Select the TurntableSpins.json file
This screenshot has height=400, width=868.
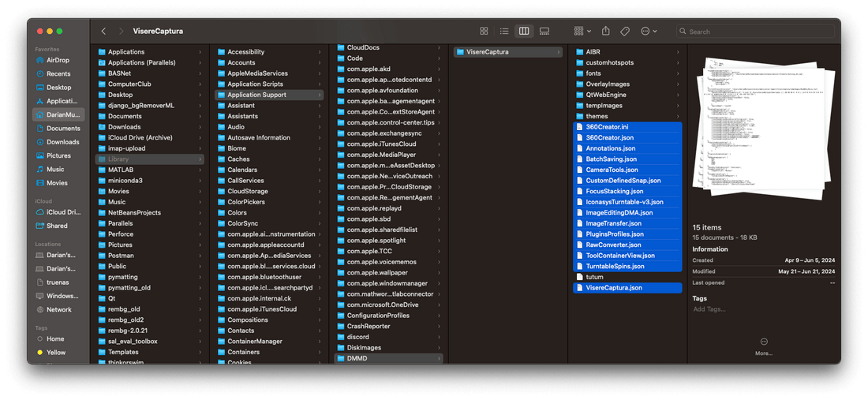pyautogui.click(x=628, y=266)
